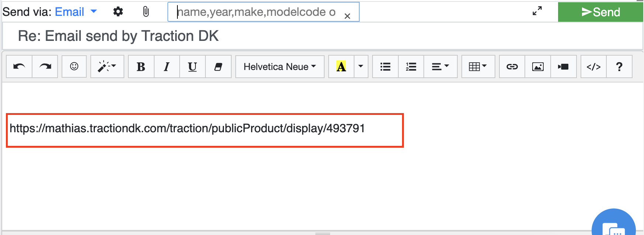Open the paragraph alignment dropdown

(441, 67)
